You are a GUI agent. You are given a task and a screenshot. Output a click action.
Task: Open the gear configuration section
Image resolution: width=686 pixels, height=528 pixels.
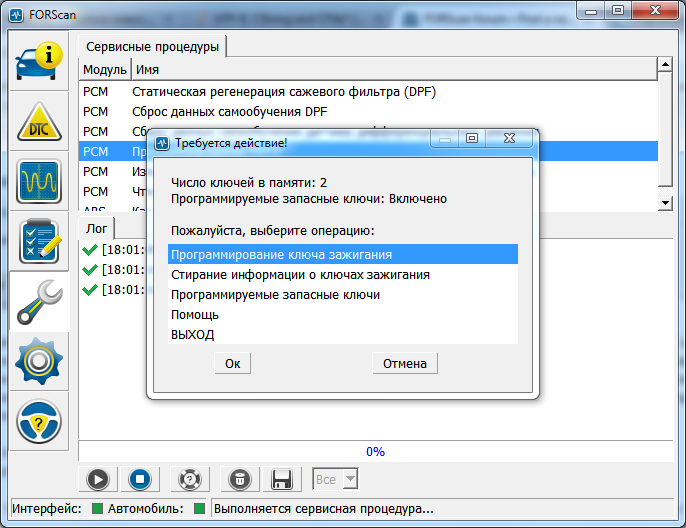(39, 360)
